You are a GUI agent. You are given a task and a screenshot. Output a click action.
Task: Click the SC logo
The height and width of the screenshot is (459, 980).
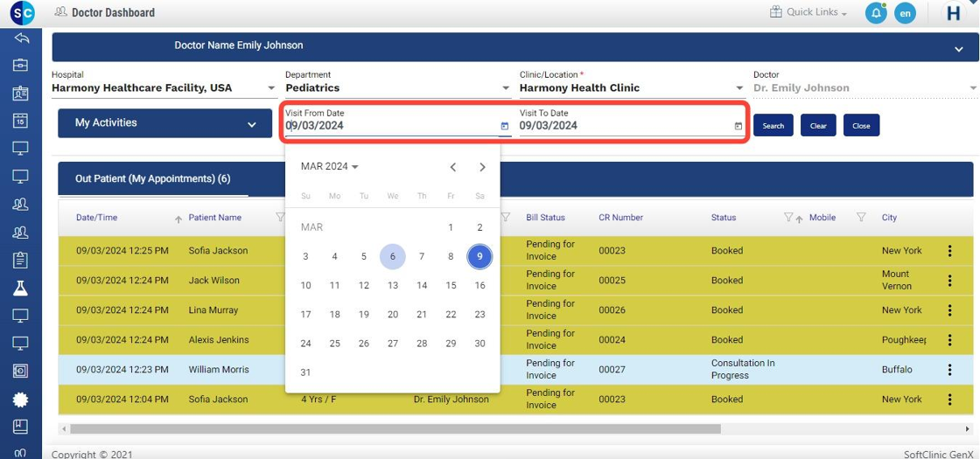23,12
